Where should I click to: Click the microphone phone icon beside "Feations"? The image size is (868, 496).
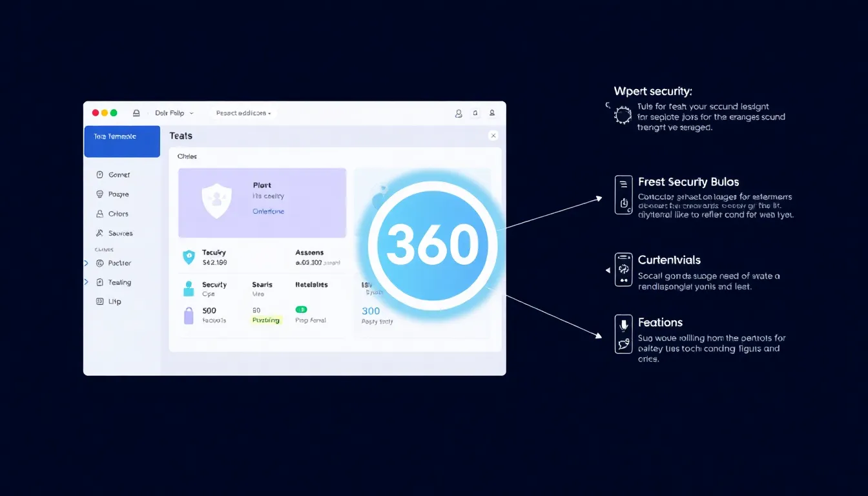click(x=623, y=334)
